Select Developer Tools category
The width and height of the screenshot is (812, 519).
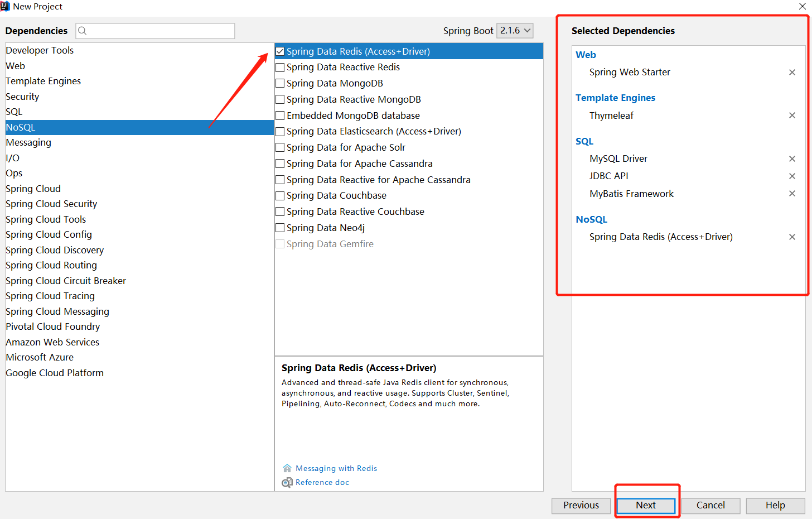point(139,50)
